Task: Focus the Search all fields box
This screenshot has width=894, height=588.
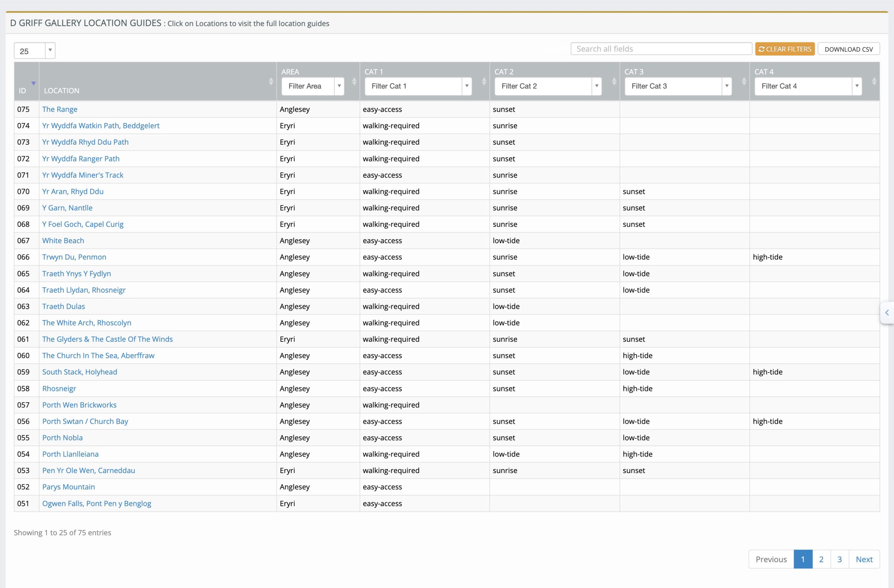Action: (661, 49)
